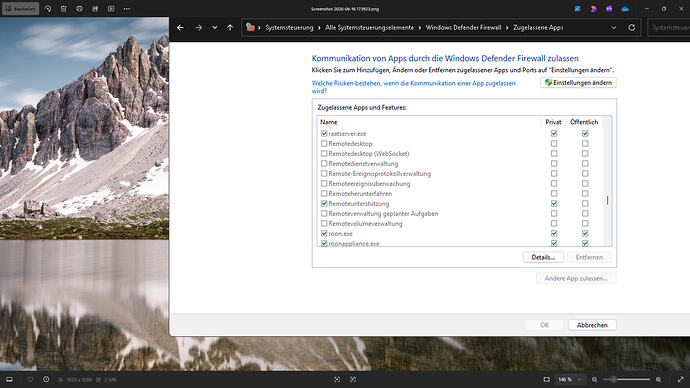This screenshot has height=388, width=690.
Task: Click the Systemsteuerung search field
Action: click(x=669, y=28)
